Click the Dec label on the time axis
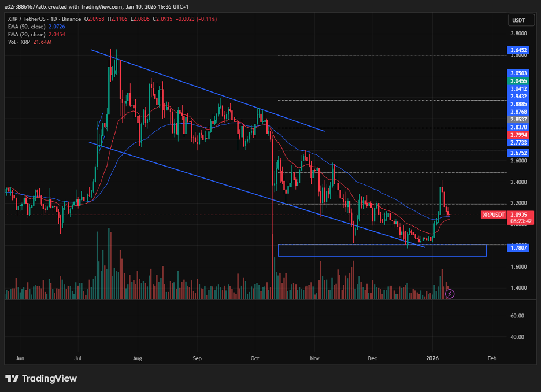The width and height of the screenshot is (541, 392). (x=372, y=358)
